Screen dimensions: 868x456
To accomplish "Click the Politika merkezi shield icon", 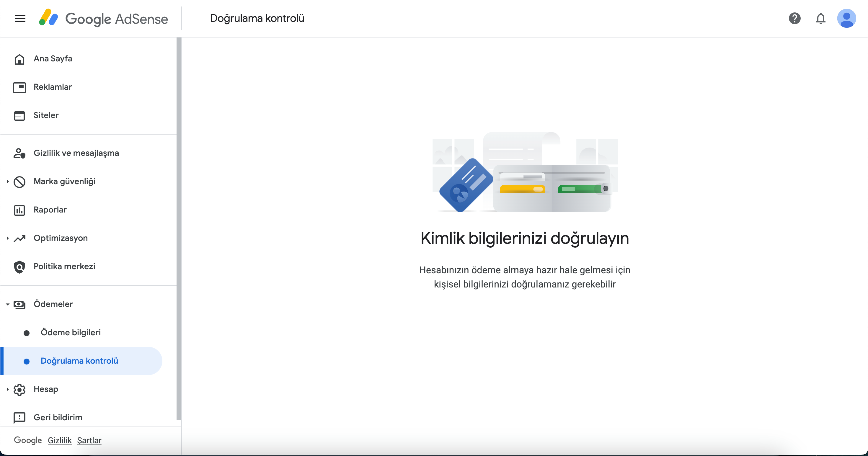I will pyautogui.click(x=19, y=267).
